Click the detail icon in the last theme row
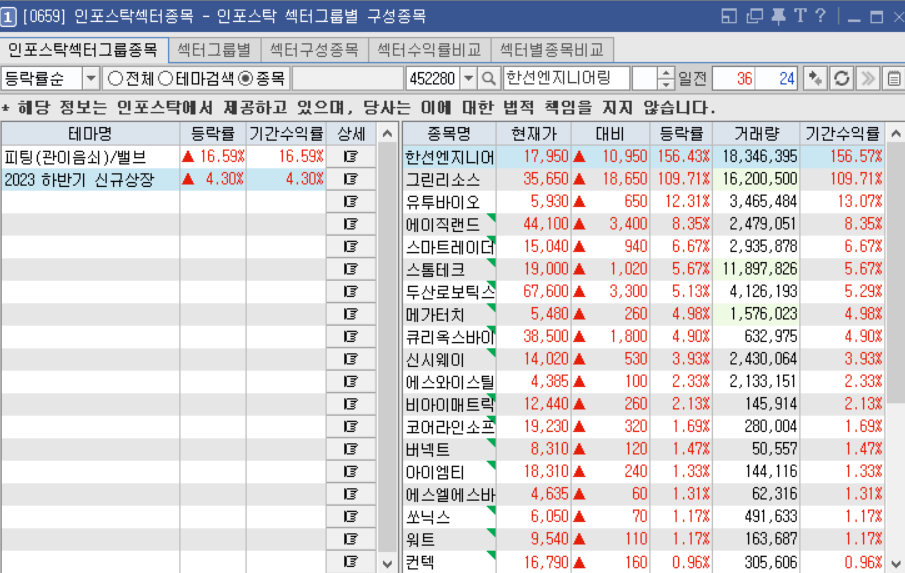The width and height of the screenshot is (905, 573). click(351, 561)
